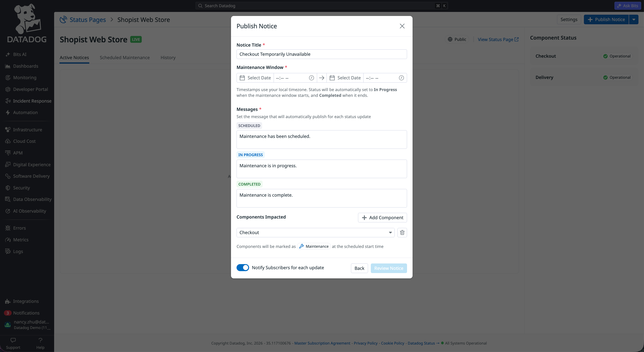
Task: Open the start time clock picker
Action: coord(311,78)
